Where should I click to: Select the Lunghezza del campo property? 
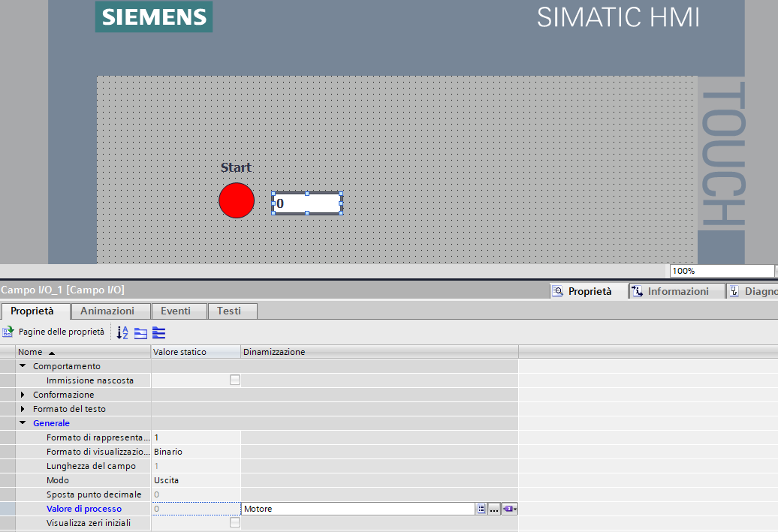pos(91,466)
